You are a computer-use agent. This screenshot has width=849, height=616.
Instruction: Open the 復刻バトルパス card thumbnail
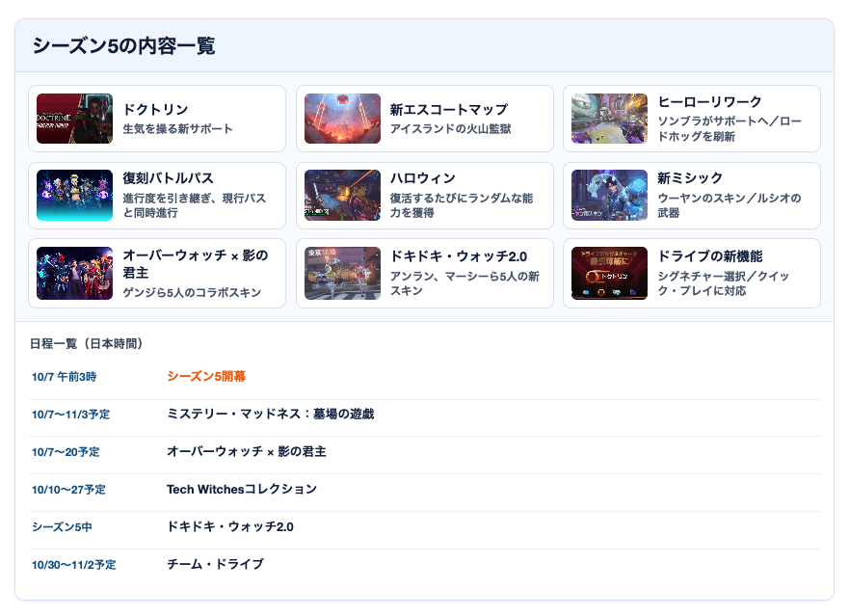tap(75, 195)
